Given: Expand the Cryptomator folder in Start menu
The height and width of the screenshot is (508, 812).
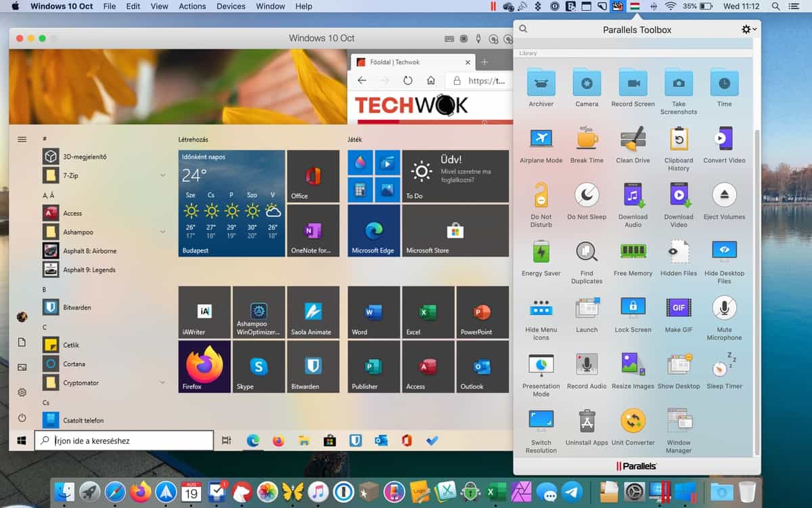Looking at the screenshot, I should click(x=162, y=383).
